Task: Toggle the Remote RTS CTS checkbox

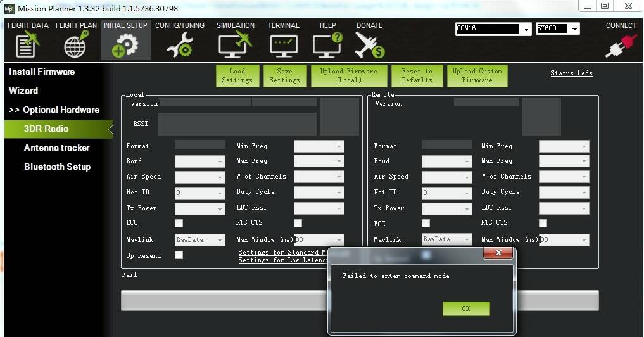Action: coord(543,223)
